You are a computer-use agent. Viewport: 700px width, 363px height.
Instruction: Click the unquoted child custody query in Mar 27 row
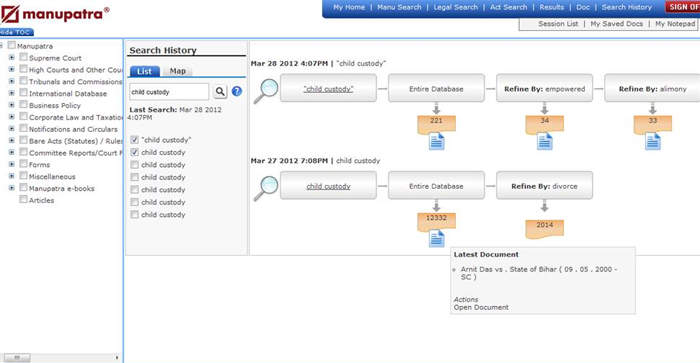(328, 186)
